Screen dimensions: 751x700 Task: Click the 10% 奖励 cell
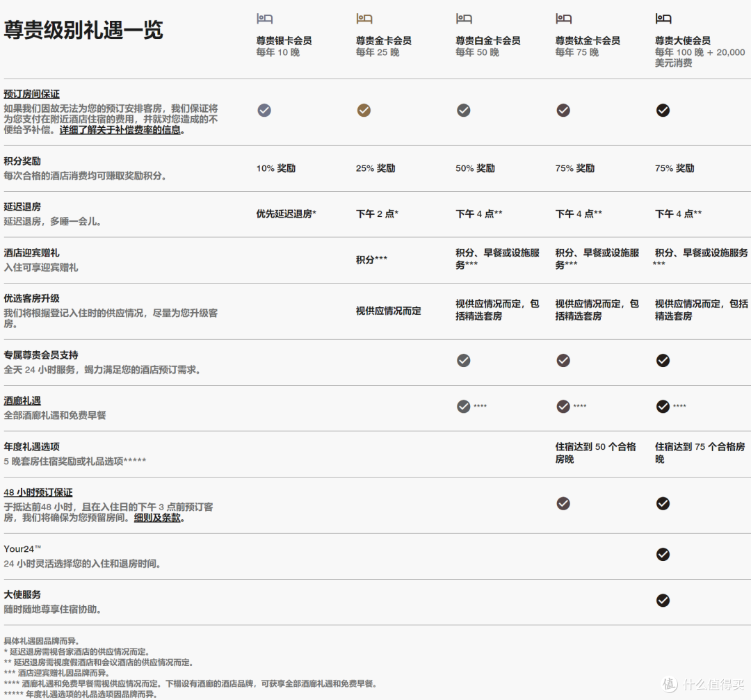[276, 168]
